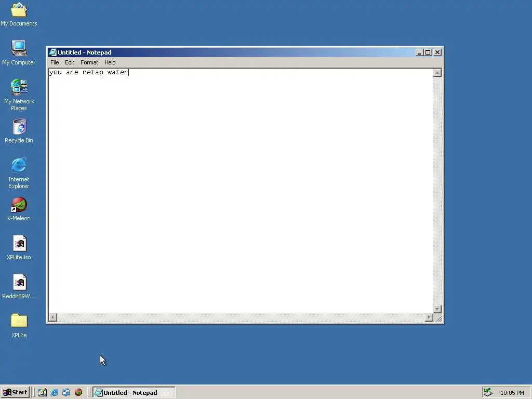Click the Untitled - Notepad taskbar button
The image size is (532, 399).
point(134,393)
